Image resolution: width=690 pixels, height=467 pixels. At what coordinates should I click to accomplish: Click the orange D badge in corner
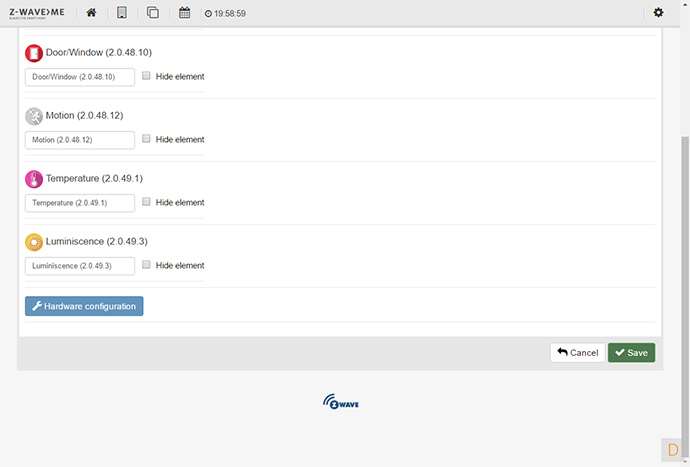pos(672,450)
